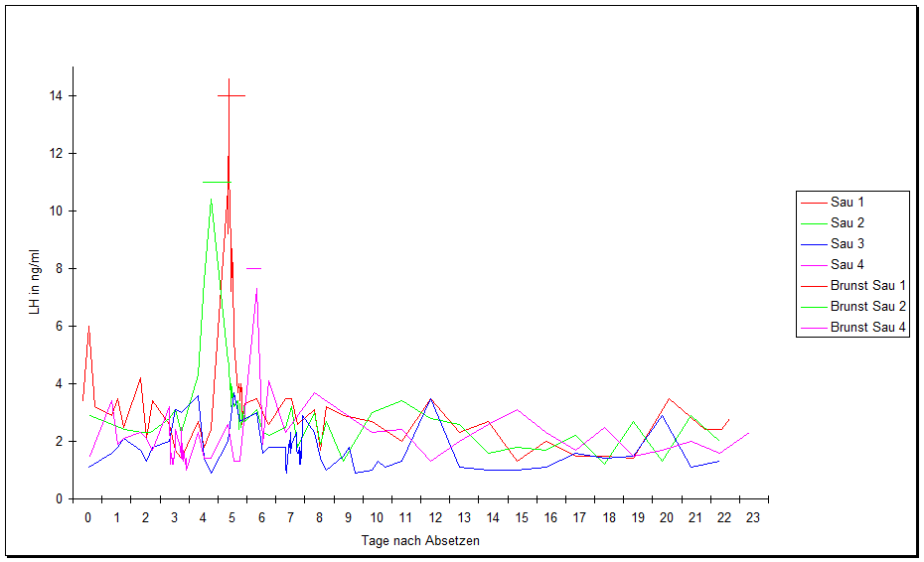Click the green Sau 2 line sample in legend
This screenshot has width=924, height=562.
[814, 223]
